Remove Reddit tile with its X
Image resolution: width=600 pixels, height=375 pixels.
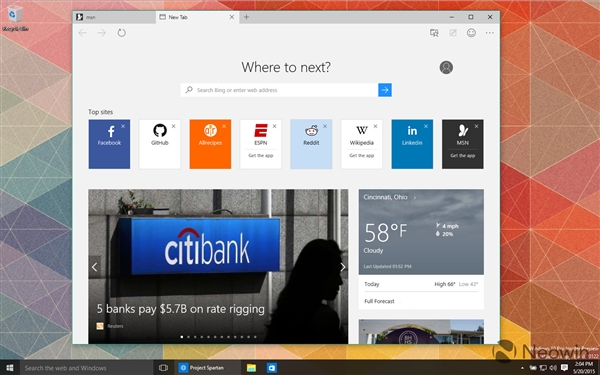click(325, 126)
